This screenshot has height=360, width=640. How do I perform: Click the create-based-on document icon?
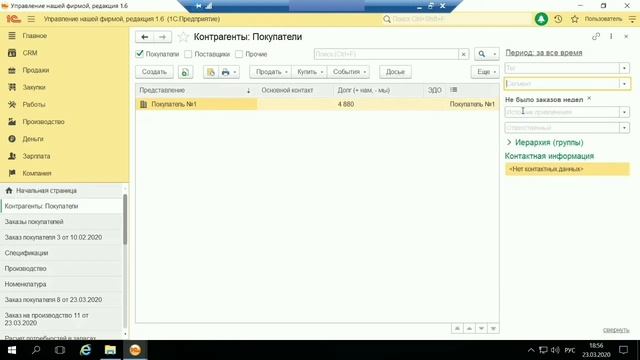point(211,72)
